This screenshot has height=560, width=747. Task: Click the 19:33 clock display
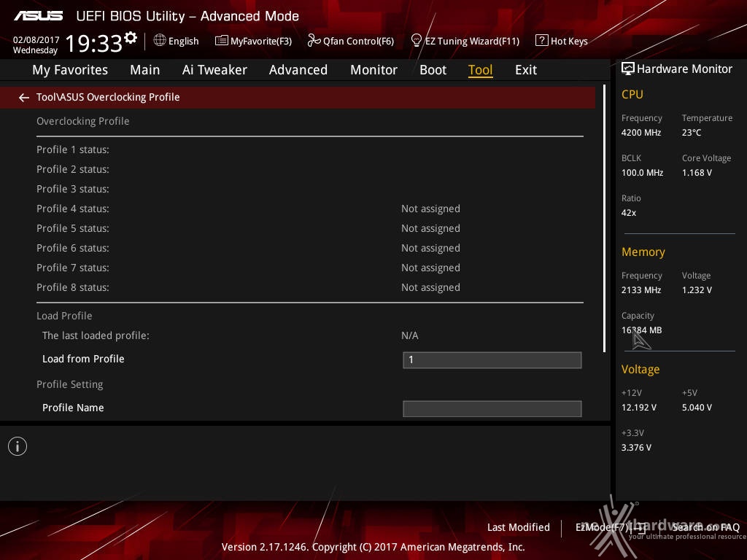coord(94,43)
